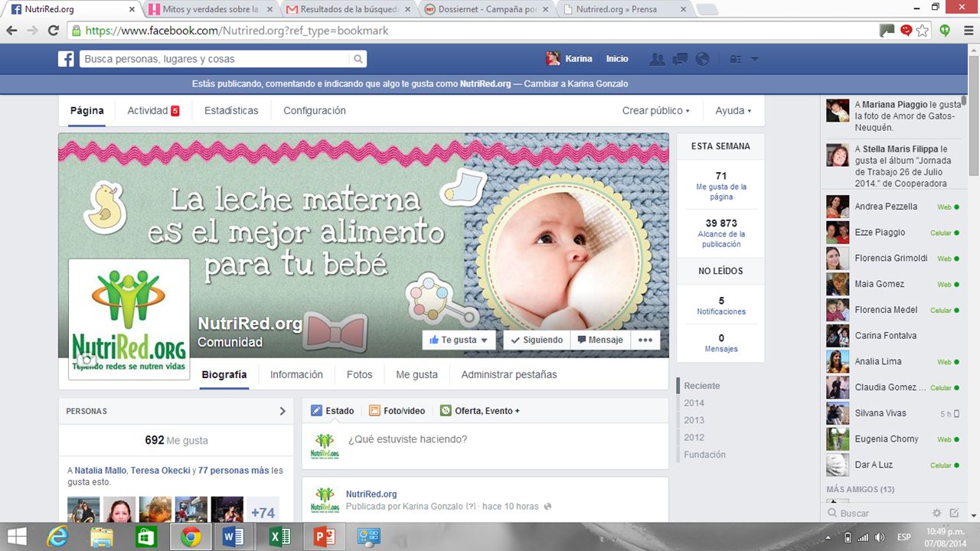The width and height of the screenshot is (980, 551).
Task: Click Inicio in top bar
Action: 617,59
